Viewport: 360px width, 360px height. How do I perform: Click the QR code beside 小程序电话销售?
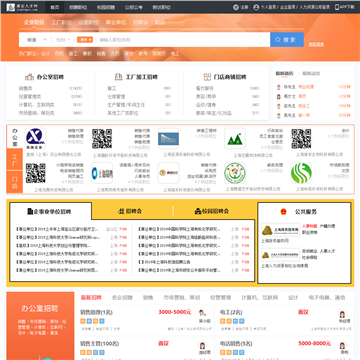click(x=36, y=173)
